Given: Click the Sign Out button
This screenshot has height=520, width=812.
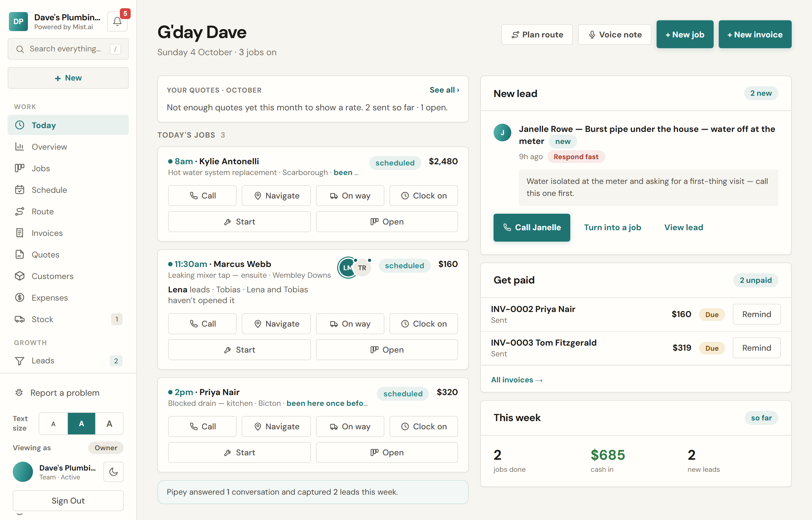Looking at the screenshot, I should pyautogui.click(x=68, y=501).
